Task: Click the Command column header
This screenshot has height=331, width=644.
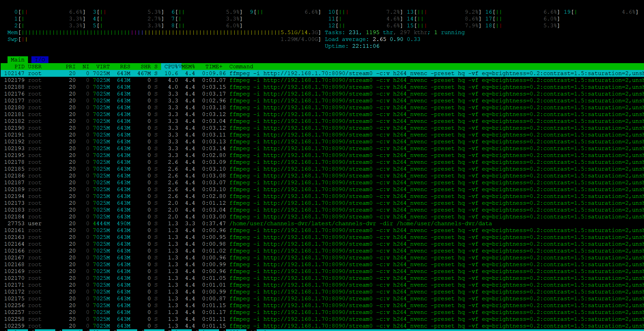Action: [241, 67]
